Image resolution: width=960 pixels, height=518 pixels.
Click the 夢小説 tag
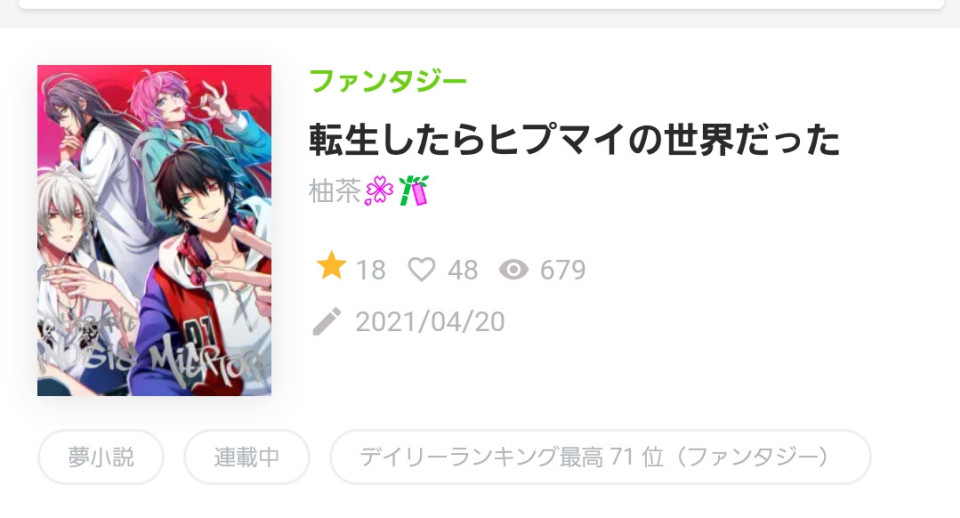coord(101,457)
